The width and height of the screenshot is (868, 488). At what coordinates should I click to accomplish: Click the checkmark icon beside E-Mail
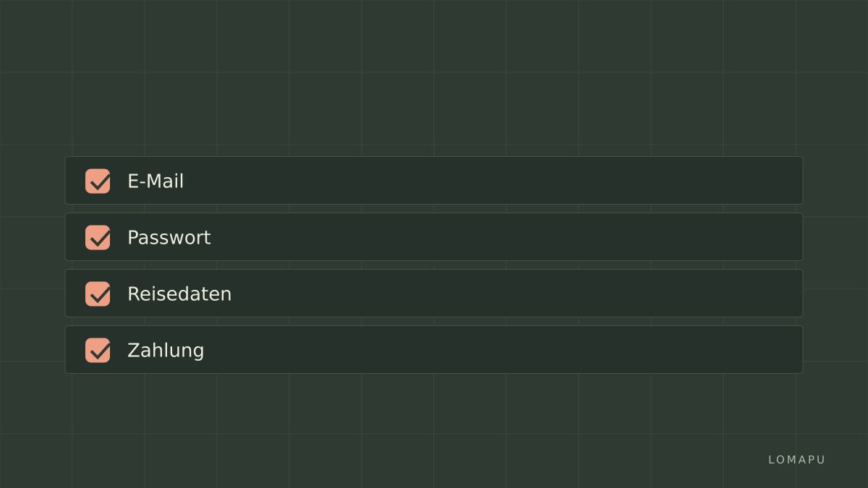(x=100, y=180)
